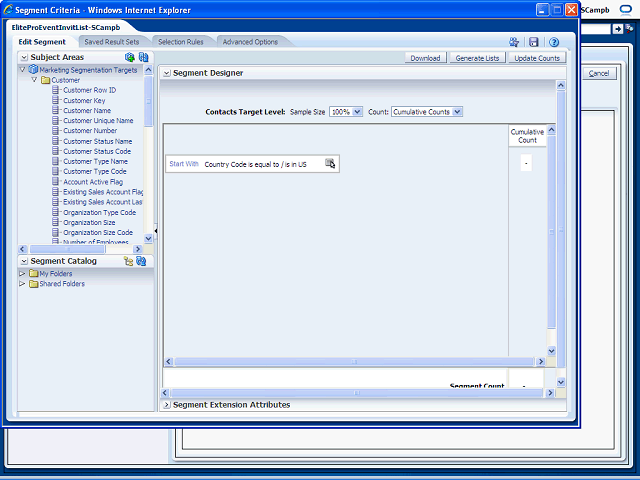Click the Marketing Segmentation Targets cube icon

coord(33,70)
